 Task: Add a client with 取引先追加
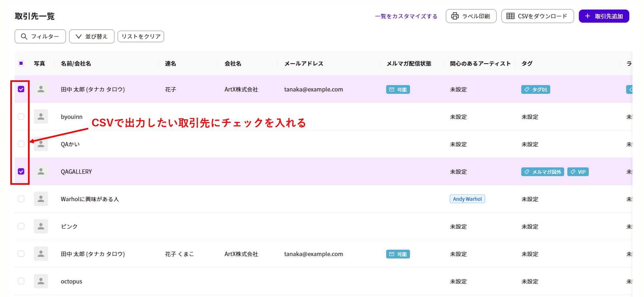click(x=604, y=16)
